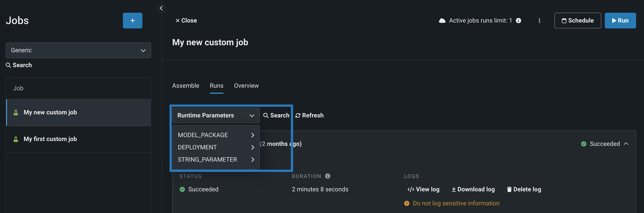Screen dimensions: 644x213
Task: Open the Schedule dialog
Action: click(x=577, y=21)
